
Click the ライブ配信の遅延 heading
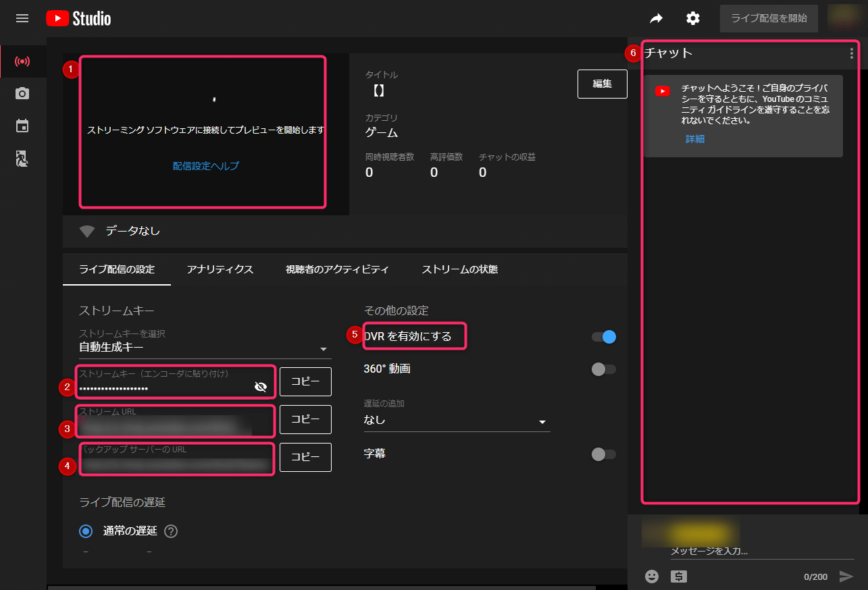pos(122,502)
